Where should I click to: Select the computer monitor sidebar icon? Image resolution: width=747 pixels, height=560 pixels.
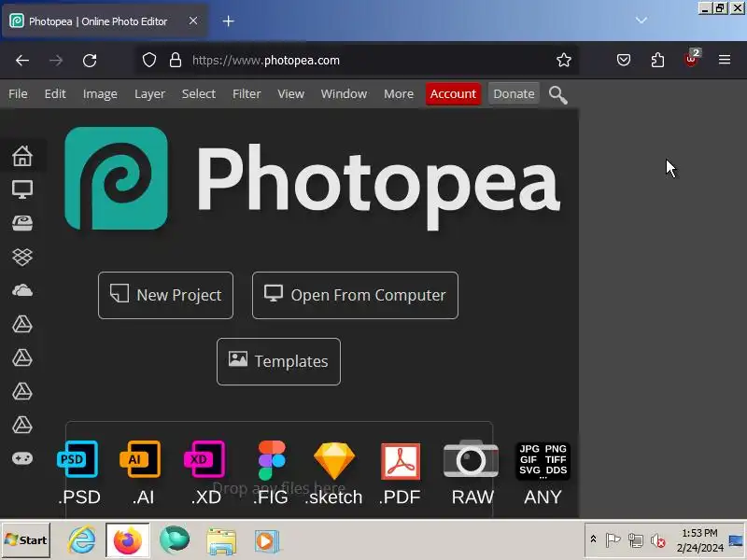[22, 189]
